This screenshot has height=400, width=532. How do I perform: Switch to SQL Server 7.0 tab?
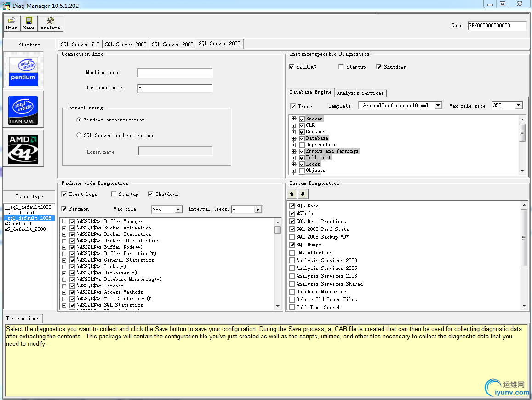(x=80, y=44)
